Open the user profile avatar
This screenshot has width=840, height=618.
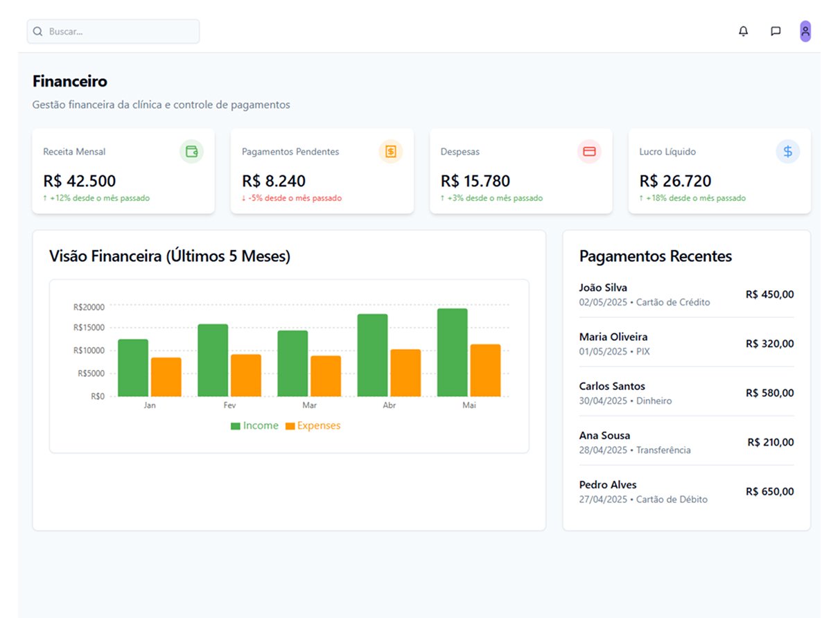pos(805,31)
